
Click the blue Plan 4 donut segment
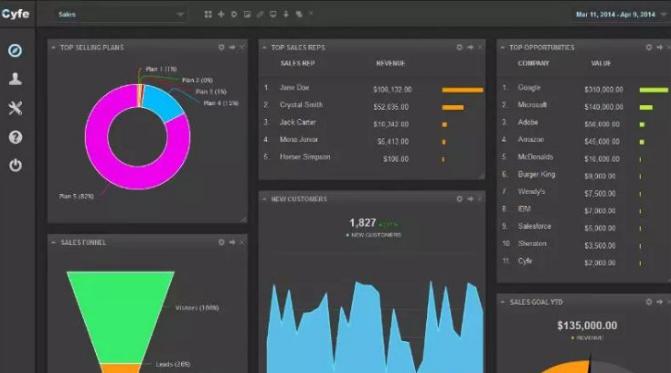(162, 102)
